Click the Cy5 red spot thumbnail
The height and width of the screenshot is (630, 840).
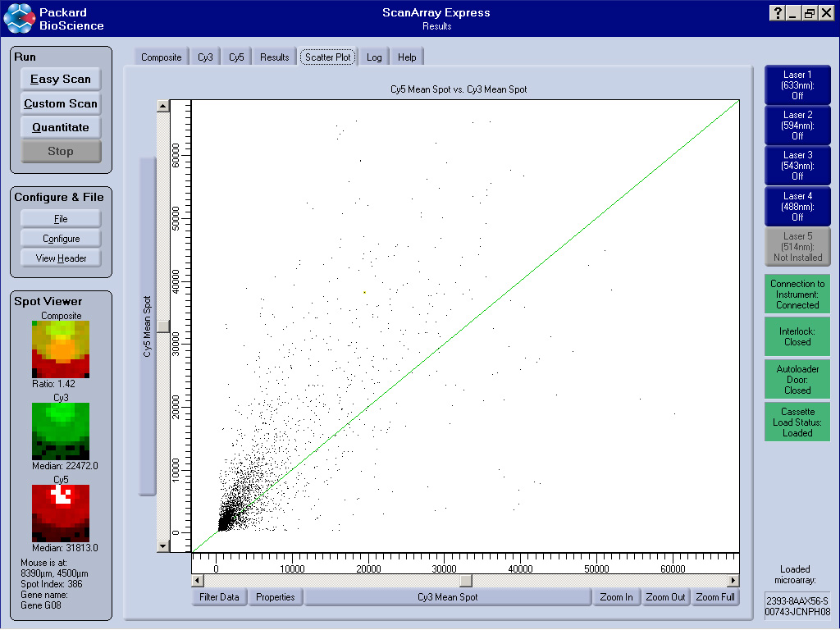tap(61, 514)
